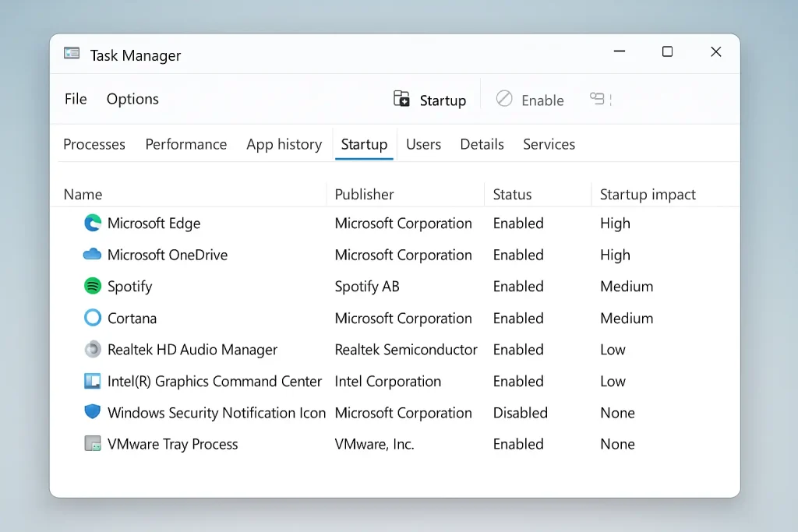Click the Cortana circle icon
798x532 pixels.
pos(93,318)
